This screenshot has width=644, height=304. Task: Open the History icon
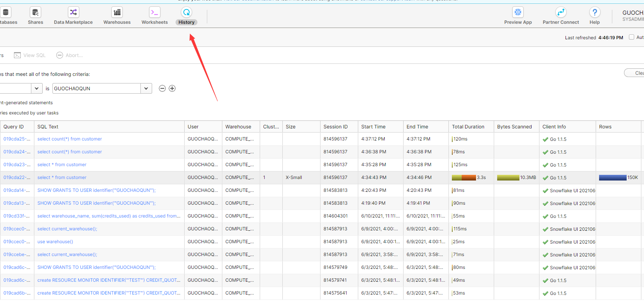186,12
